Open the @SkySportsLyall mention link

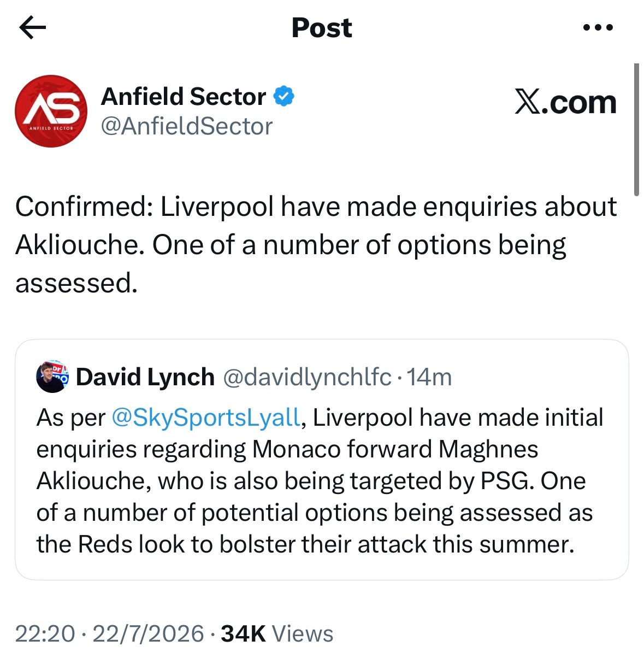(205, 418)
